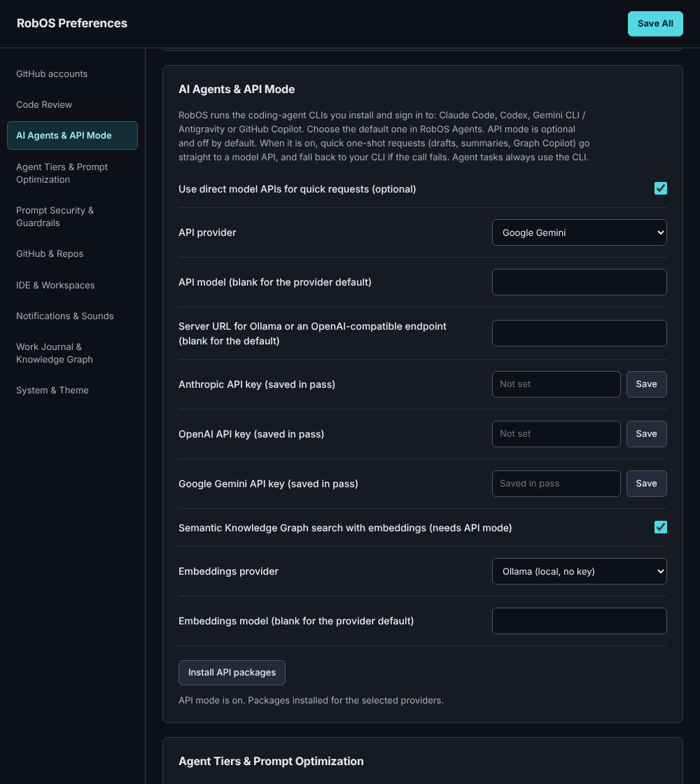The width and height of the screenshot is (700, 784).
Task: Open the Embeddings provider dropdown
Action: coord(579,571)
